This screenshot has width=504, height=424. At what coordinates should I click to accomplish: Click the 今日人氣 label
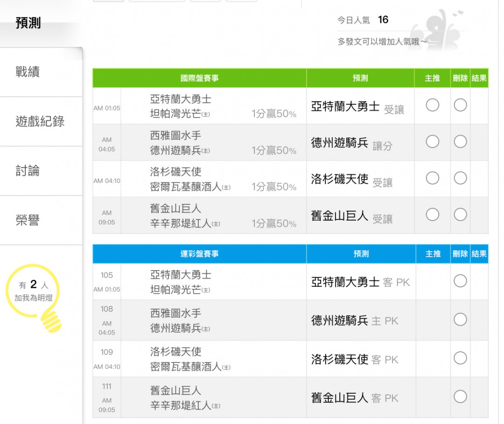coord(354,20)
